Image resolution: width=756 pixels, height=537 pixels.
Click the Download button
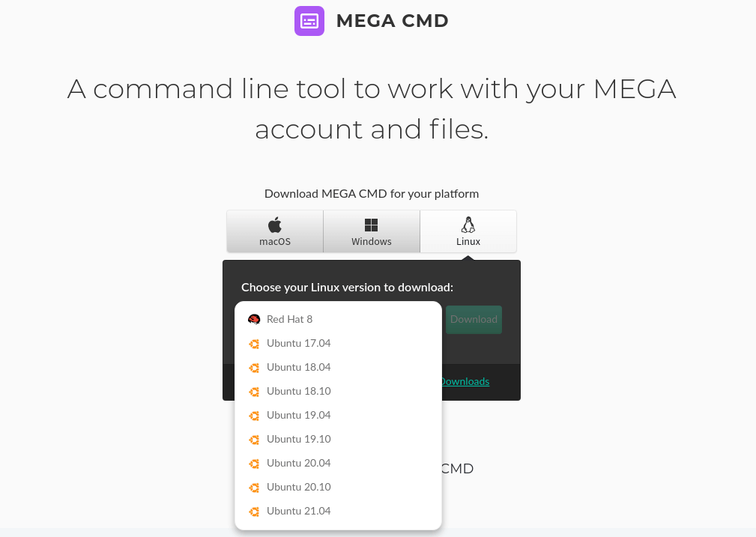pos(474,319)
